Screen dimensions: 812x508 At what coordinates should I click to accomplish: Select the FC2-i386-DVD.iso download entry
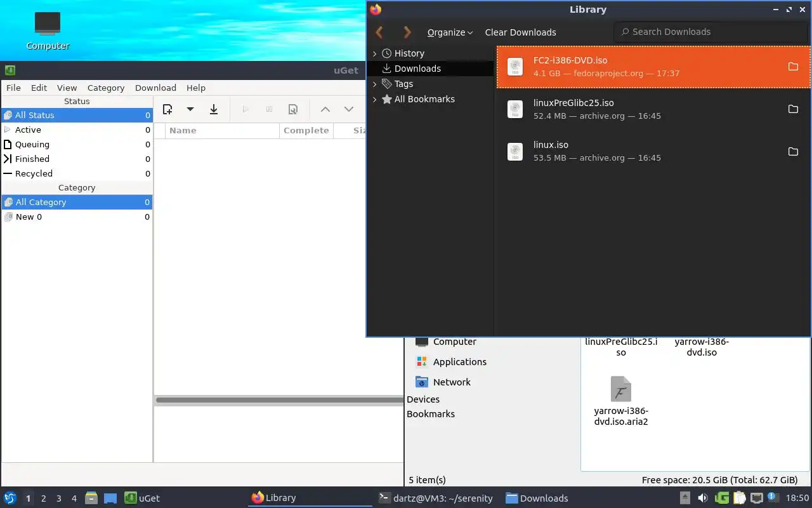tap(653, 67)
